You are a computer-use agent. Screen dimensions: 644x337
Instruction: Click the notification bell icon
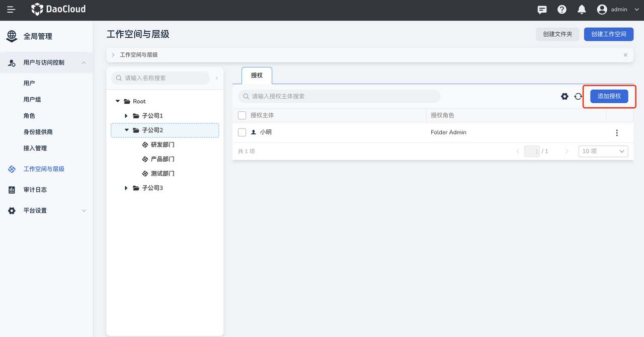pos(582,10)
